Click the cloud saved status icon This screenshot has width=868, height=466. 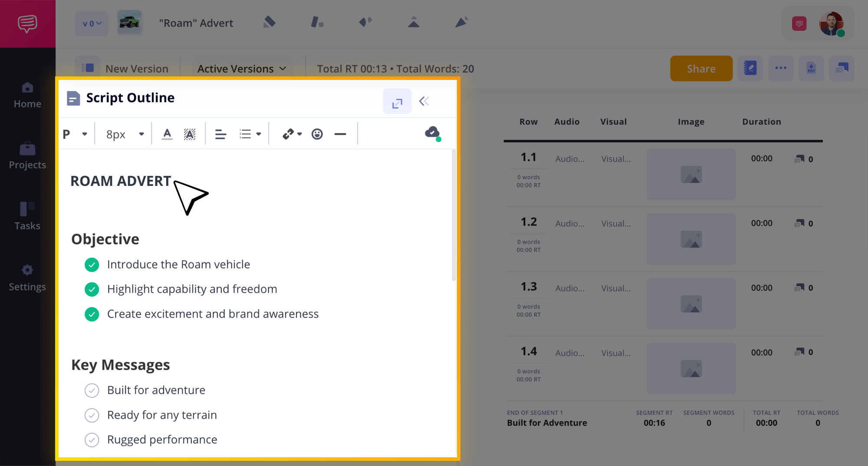coord(433,133)
